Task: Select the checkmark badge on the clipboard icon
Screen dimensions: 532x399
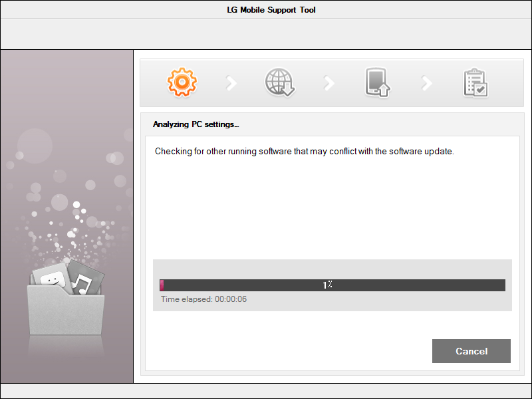Action: 480,90
